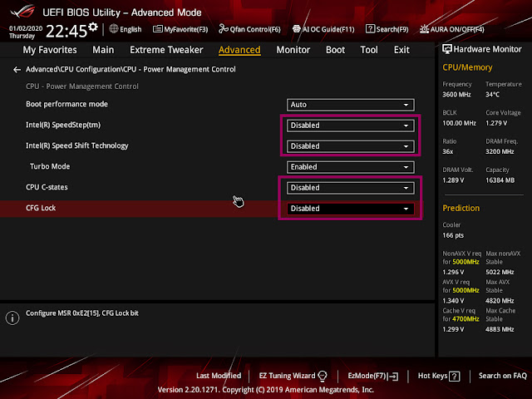Click the 1.279 V core voltage value

click(x=496, y=123)
